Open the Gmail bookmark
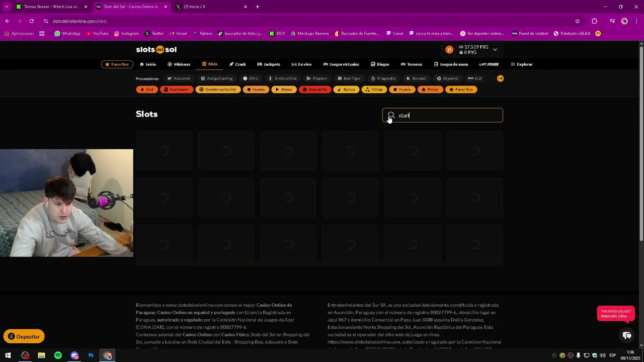 [178, 34]
